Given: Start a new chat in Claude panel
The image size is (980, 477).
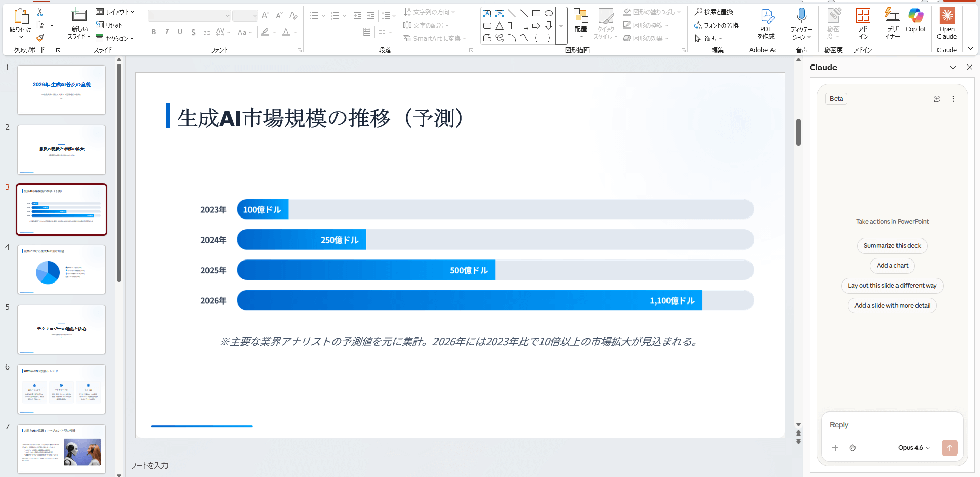Looking at the screenshot, I should [936, 99].
